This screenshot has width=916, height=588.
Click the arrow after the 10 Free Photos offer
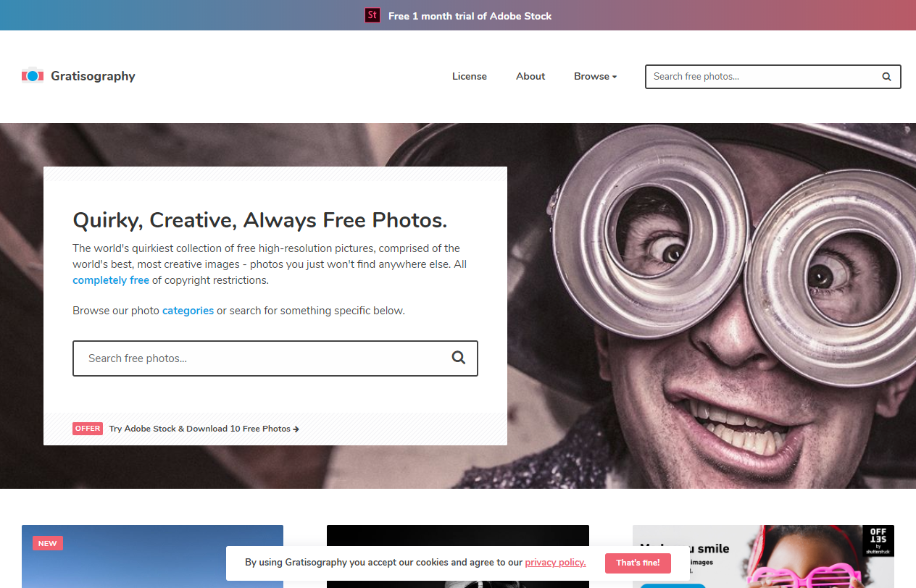point(296,429)
